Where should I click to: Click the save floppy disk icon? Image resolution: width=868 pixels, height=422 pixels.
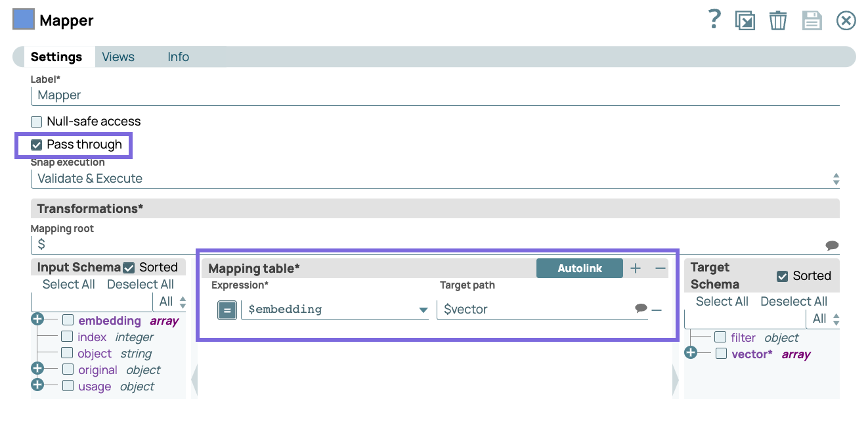click(x=812, y=20)
